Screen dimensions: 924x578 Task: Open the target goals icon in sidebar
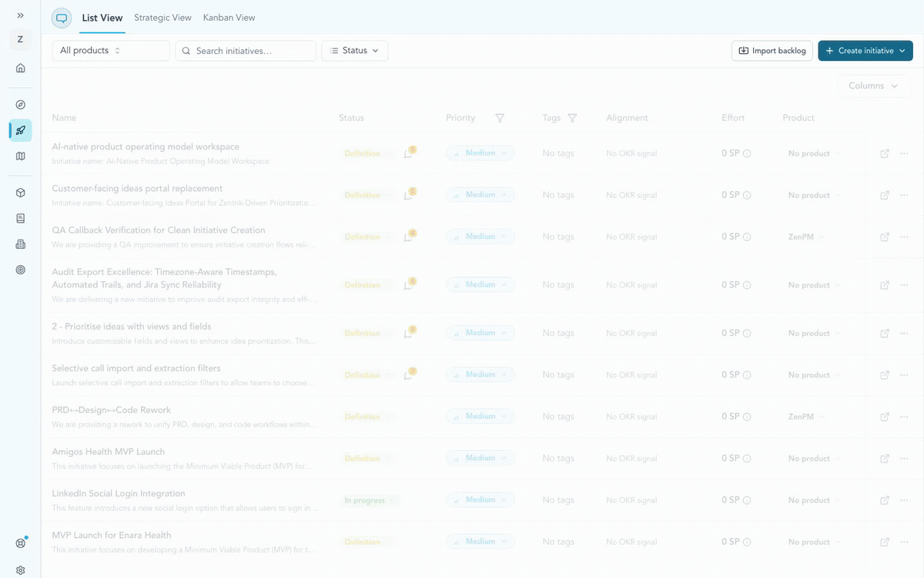tap(20, 270)
